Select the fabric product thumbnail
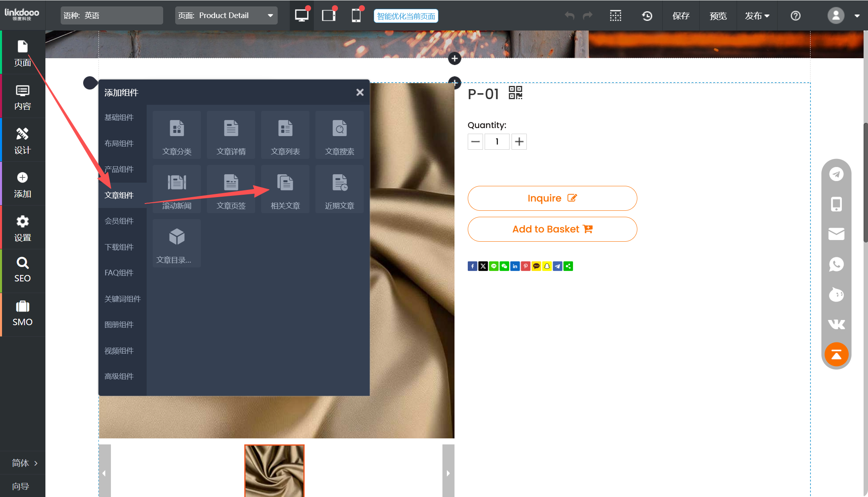Image resolution: width=868 pixels, height=497 pixels. coord(274,471)
